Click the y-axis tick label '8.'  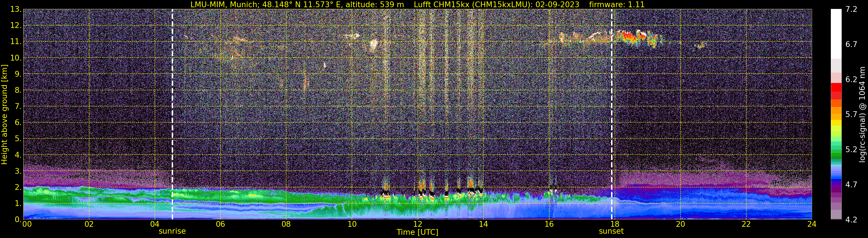point(18,90)
